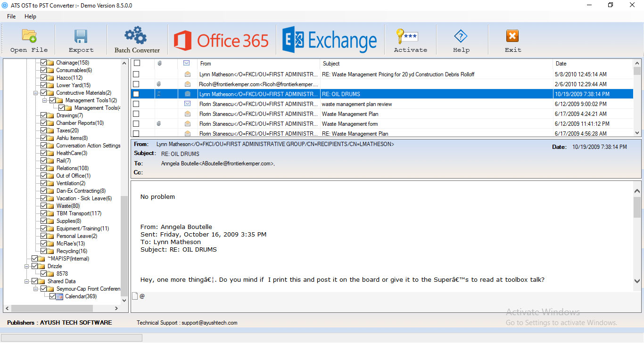This screenshot has width=644, height=343.
Task: Click the Export floppy disk icon
Action: pos(81,36)
